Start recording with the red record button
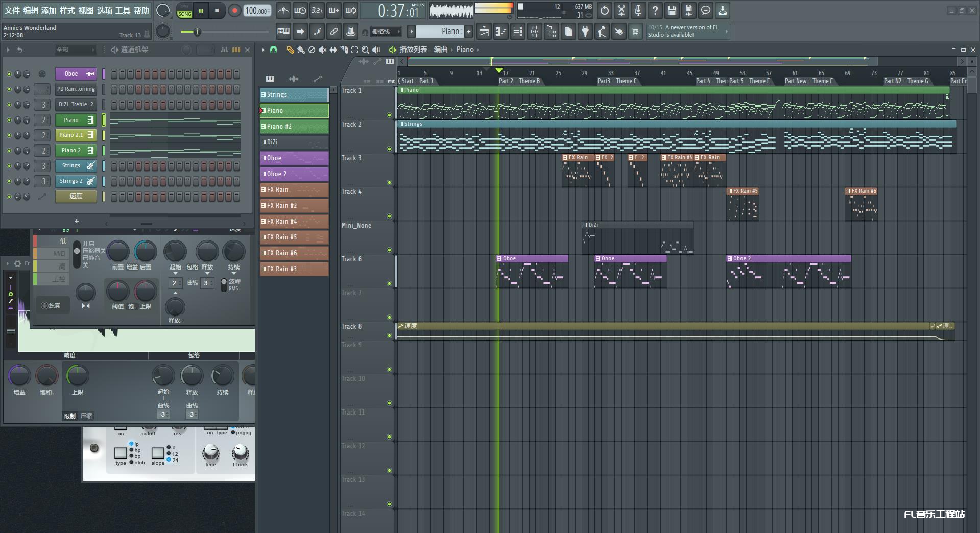Screen dimensions: 980x533 tap(234, 11)
